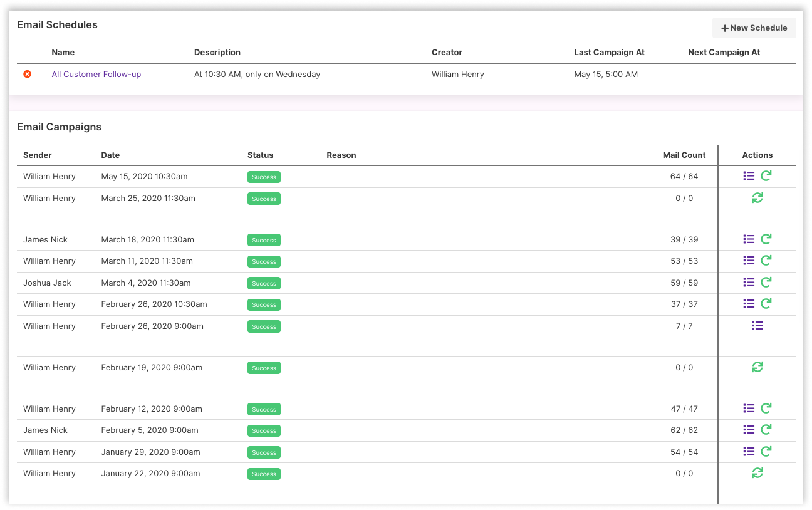Image resolution: width=812 pixels, height=510 pixels.
Task: Open the mail list icon for James Nick March 18
Action: [749, 239]
